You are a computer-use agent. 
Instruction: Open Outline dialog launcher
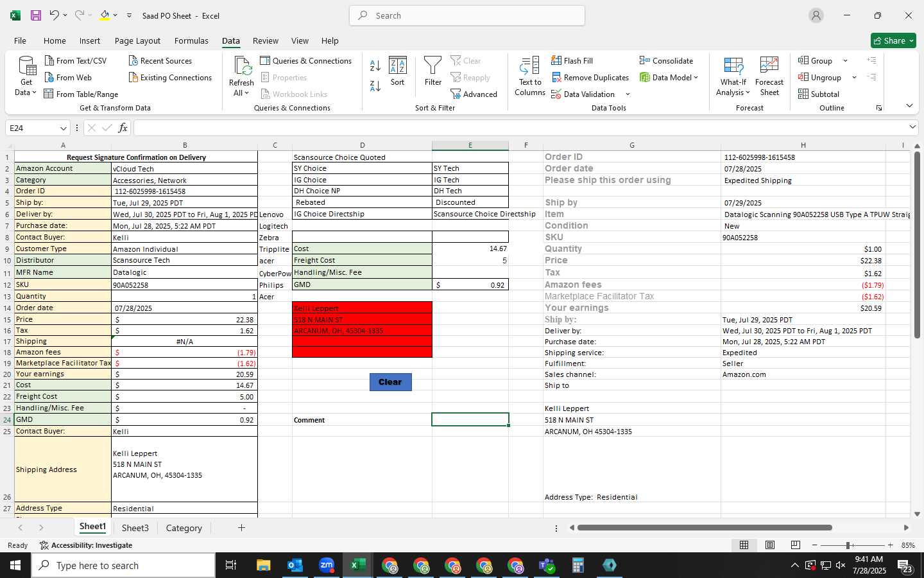point(879,108)
